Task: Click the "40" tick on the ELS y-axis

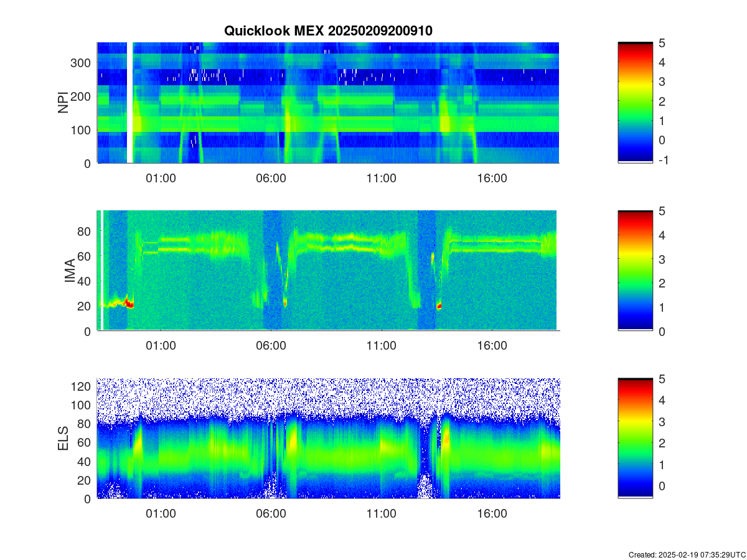Action: point(85,461)
